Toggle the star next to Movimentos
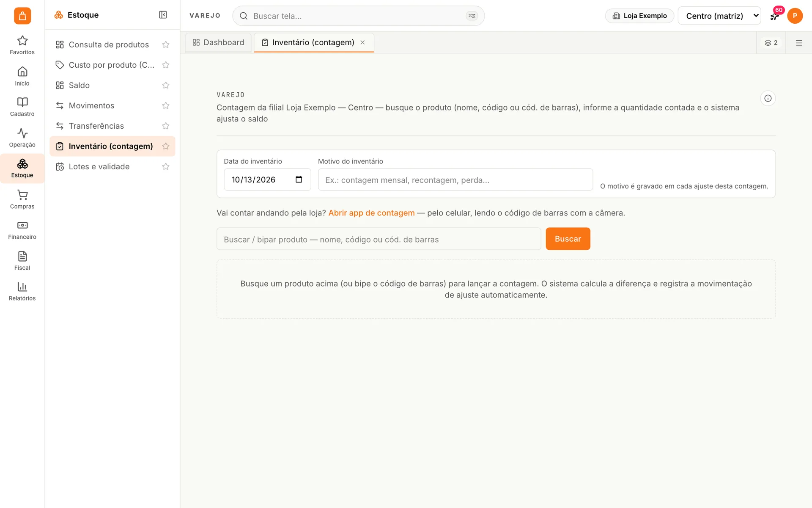Viewport: 812px width, 508px height. pos(166,105)
